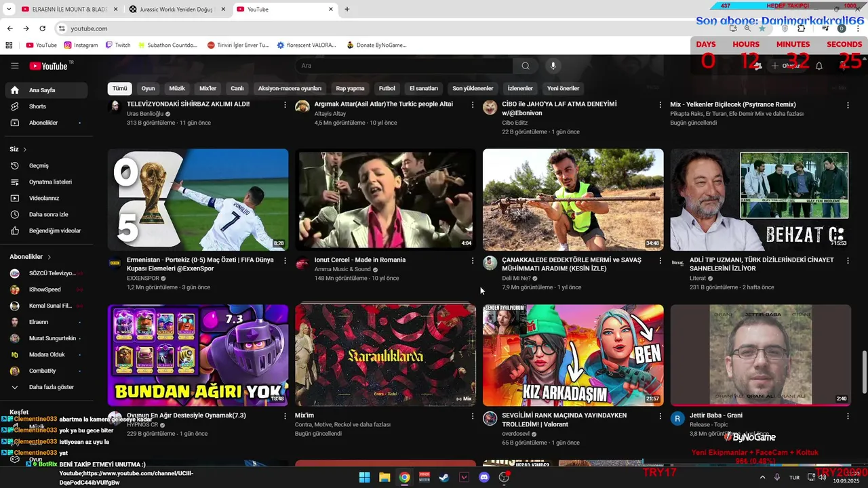Screen dimensions: 868x488
Task: Play the BEHZAT Ç thumbnail
Action: point(761,200)
